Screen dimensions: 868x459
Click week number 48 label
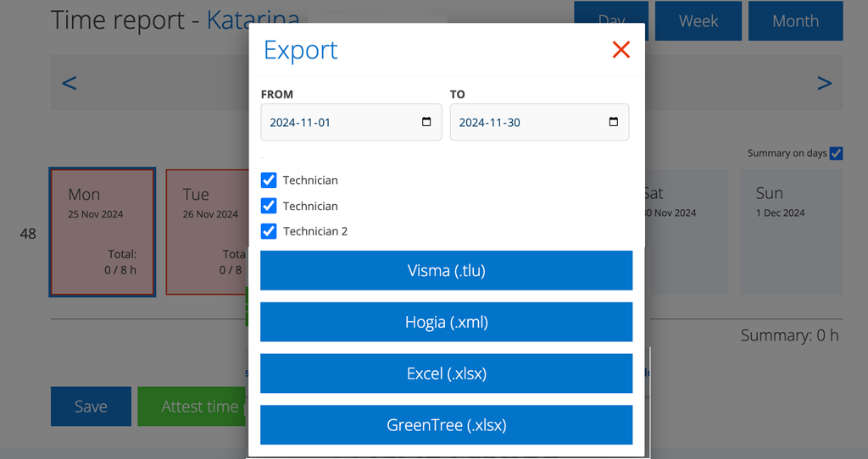[x=28, y=234]
